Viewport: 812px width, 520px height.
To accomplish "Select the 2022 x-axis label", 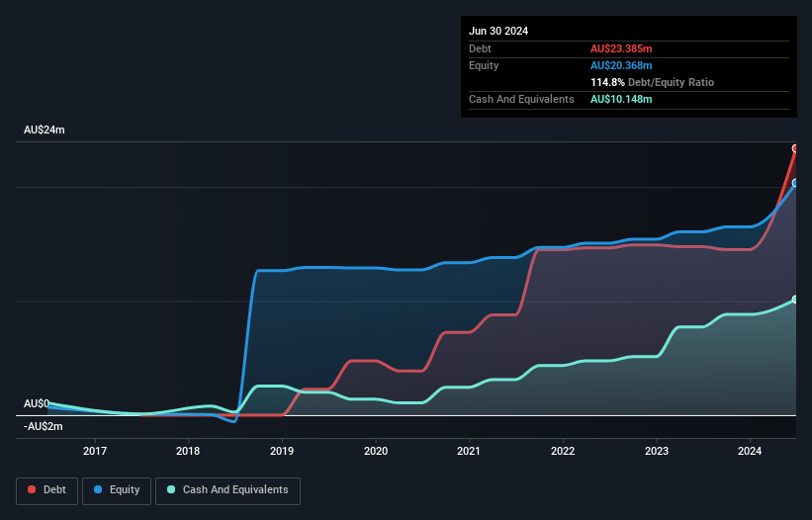I will 563,451.
